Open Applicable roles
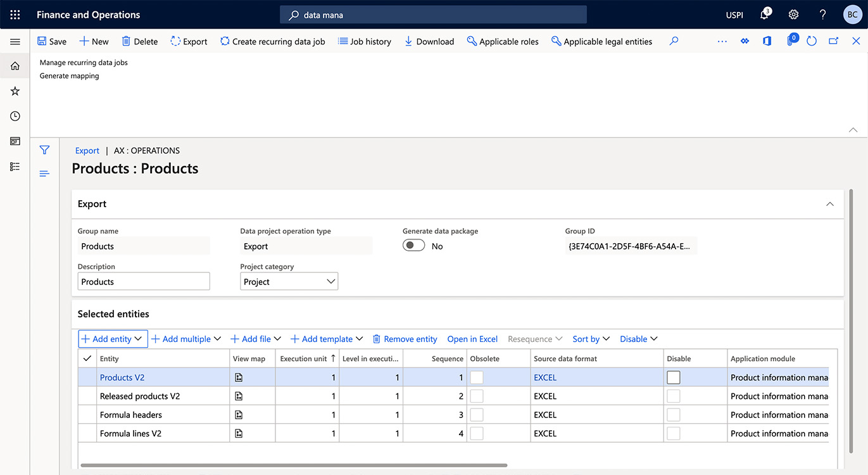This screenshot has width=868, height=475. 503,41
